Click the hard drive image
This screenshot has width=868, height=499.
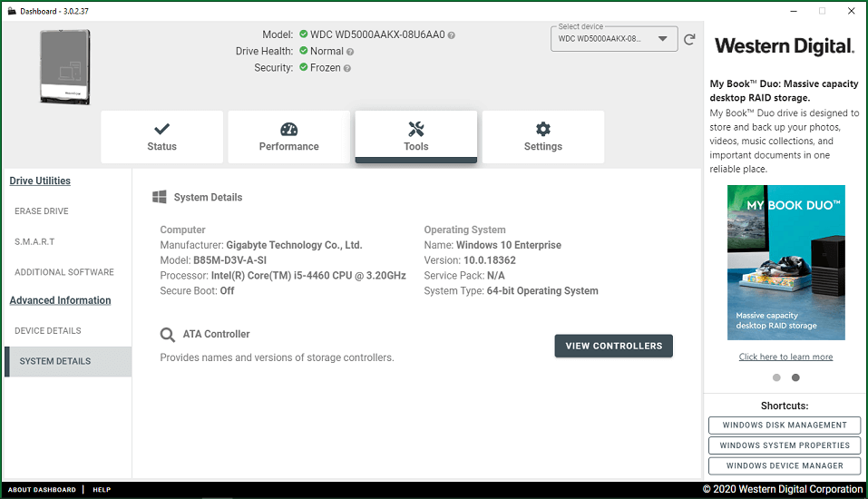[64, 67]
